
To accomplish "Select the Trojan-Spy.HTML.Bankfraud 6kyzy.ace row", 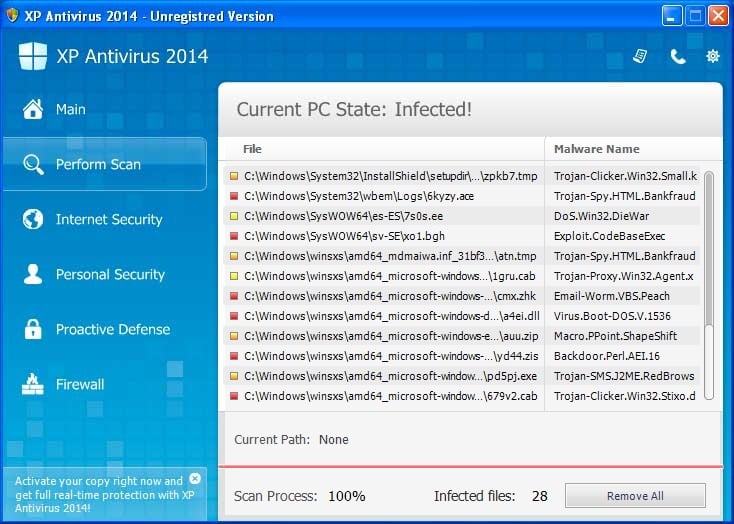I will pyautogui.click(x=465, y=196).
